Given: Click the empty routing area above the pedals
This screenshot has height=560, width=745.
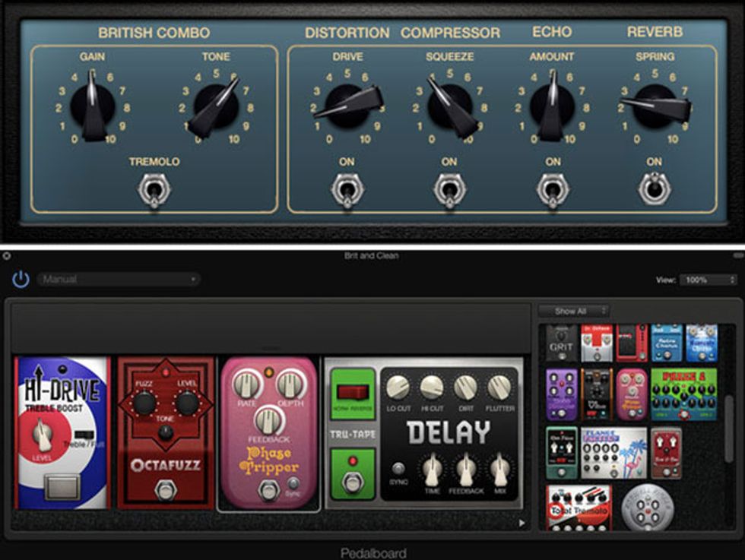Looking at the screenshot, I should [x=271, y=328].
